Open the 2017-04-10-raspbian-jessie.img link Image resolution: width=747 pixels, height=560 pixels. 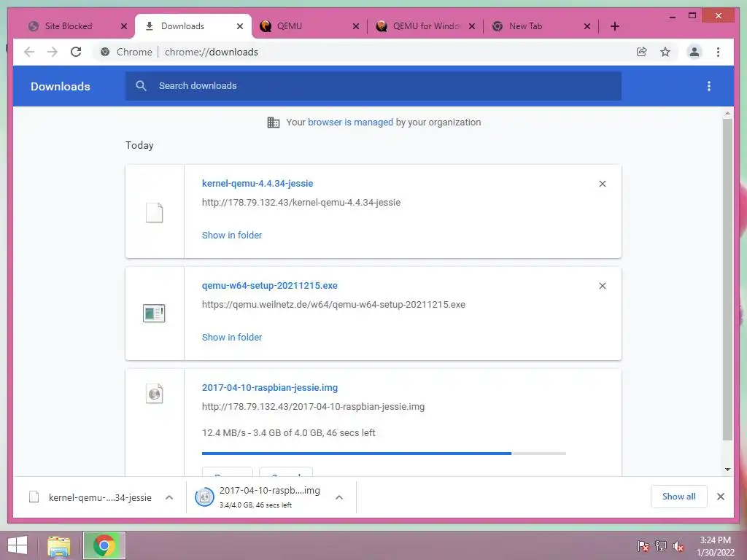click(x=270, y=387)
